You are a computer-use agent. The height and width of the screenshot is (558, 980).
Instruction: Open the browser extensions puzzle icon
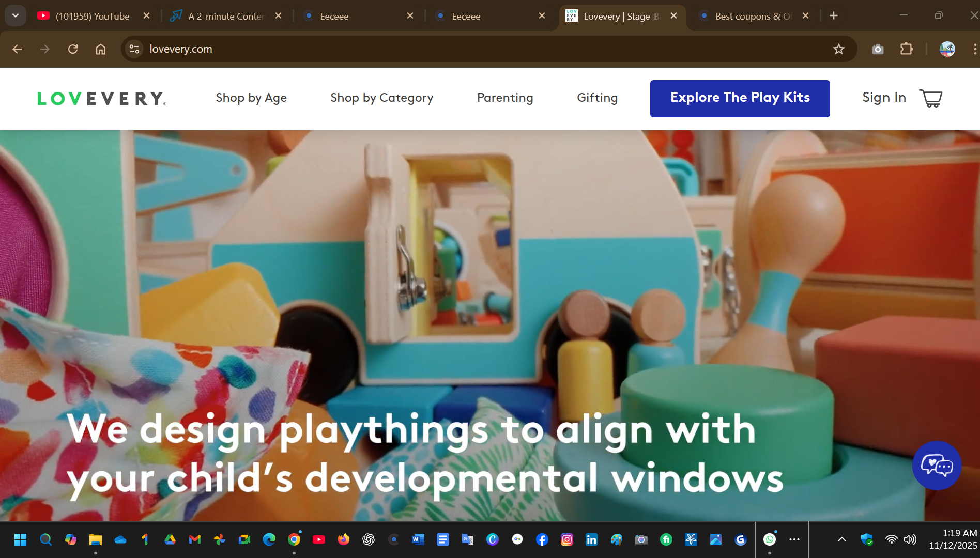906,49
